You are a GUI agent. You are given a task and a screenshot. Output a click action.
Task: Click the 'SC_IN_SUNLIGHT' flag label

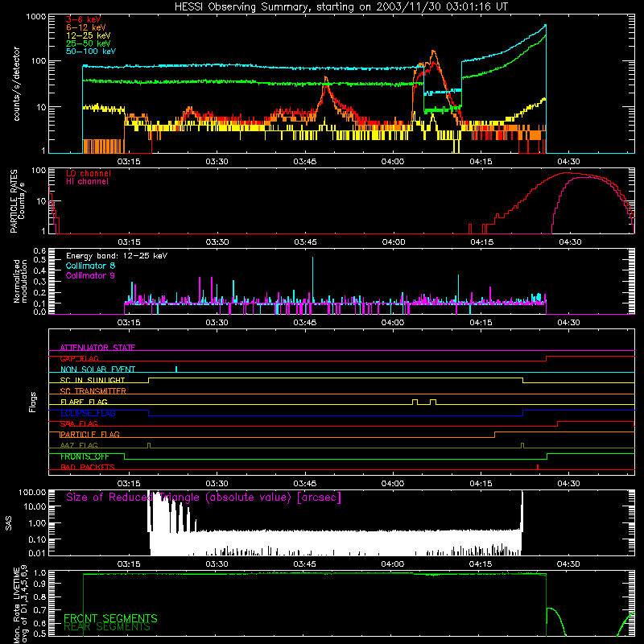(x=93, y=380)
